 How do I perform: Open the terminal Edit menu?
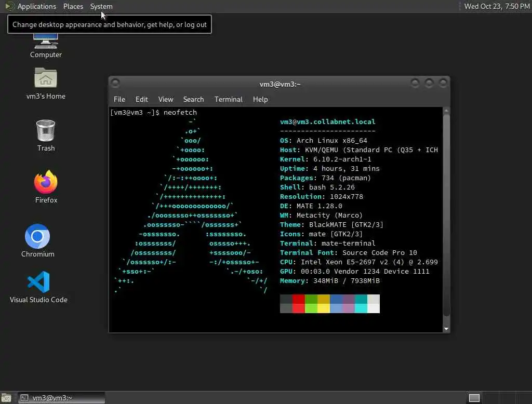(141, 99)
